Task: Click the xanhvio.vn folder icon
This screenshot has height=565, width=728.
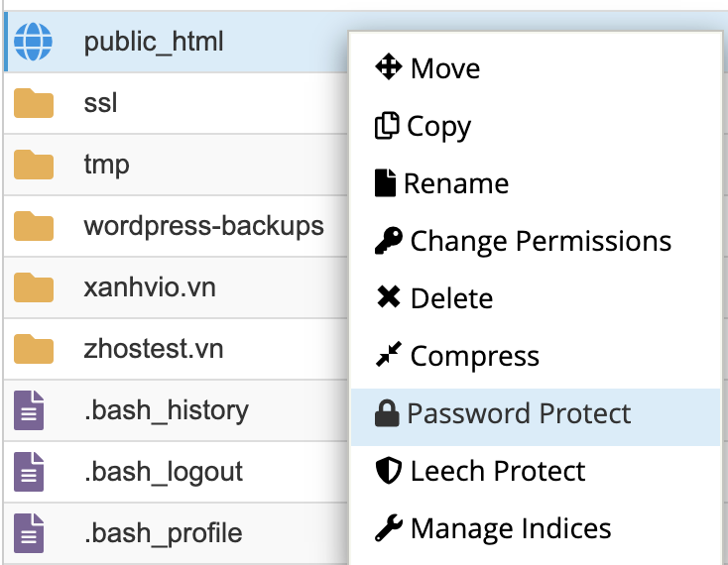Action: coord(34,287)
